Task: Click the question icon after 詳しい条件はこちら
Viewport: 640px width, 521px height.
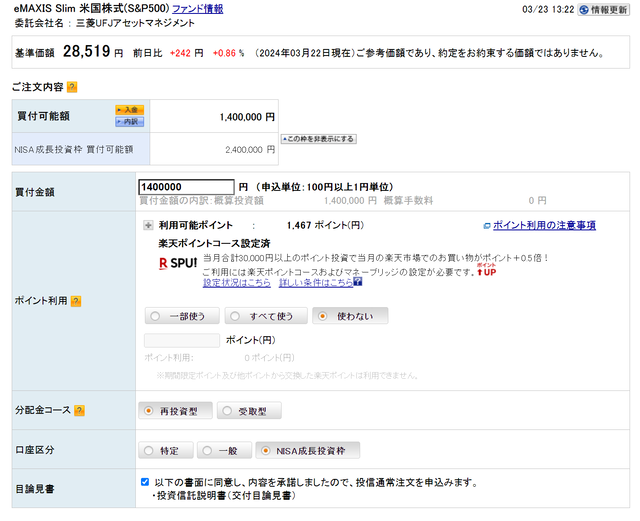Action: click(x=358, y=281)
